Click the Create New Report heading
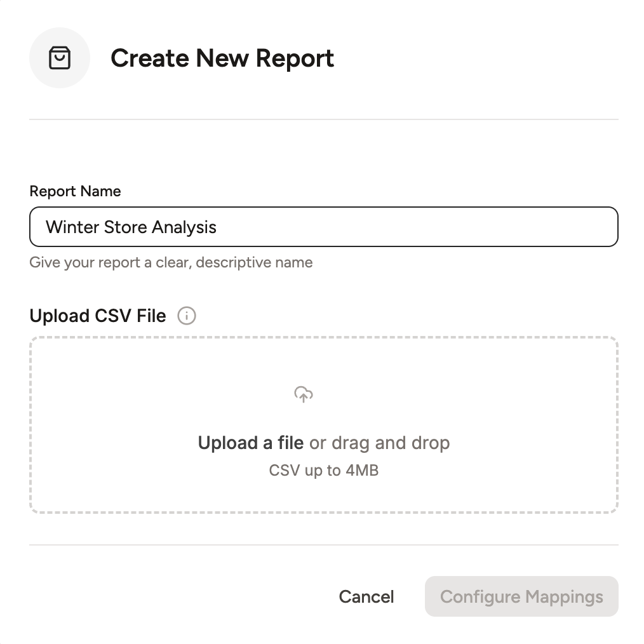Screen dimensions: 644x644 [222, 58]
